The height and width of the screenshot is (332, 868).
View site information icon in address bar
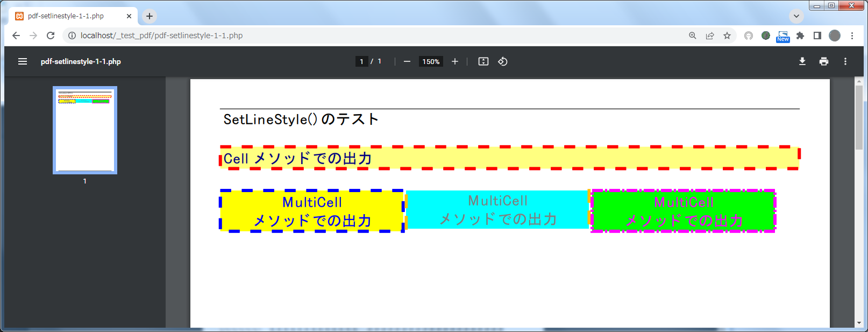(72, 36)
